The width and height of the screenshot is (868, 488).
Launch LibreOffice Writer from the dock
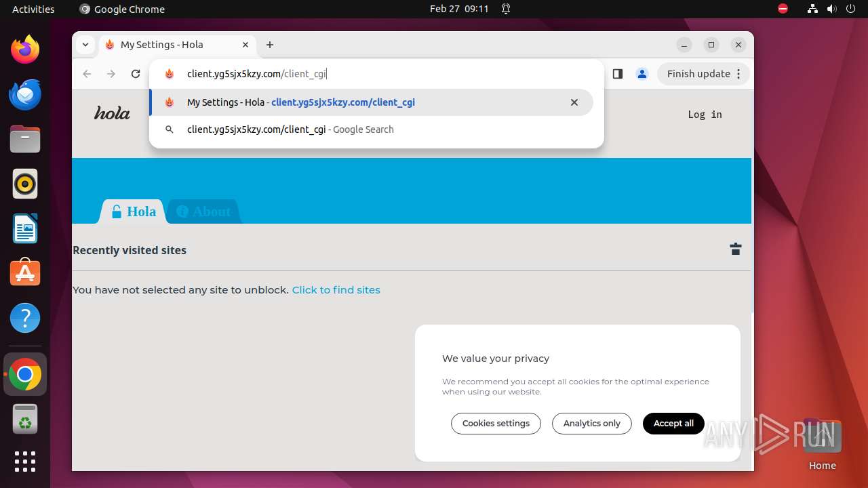click(x=25, y=228)
